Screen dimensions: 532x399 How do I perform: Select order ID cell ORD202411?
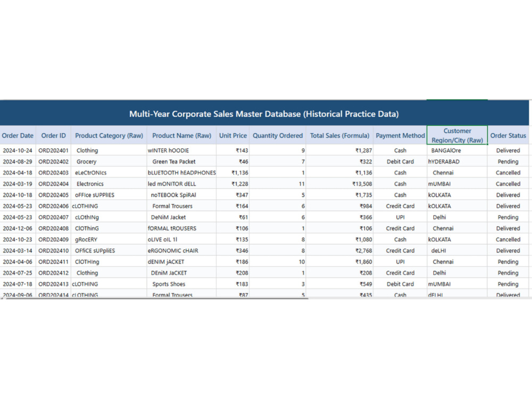[53, 262]
